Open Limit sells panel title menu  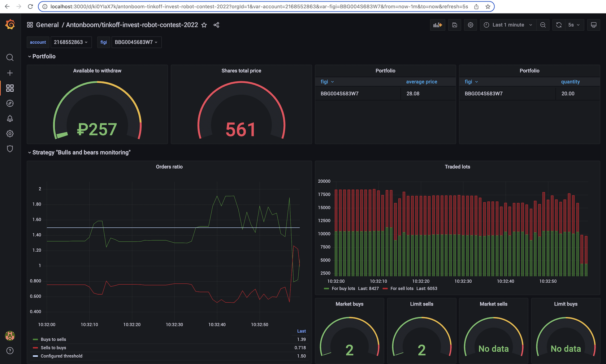pos(422,304)
